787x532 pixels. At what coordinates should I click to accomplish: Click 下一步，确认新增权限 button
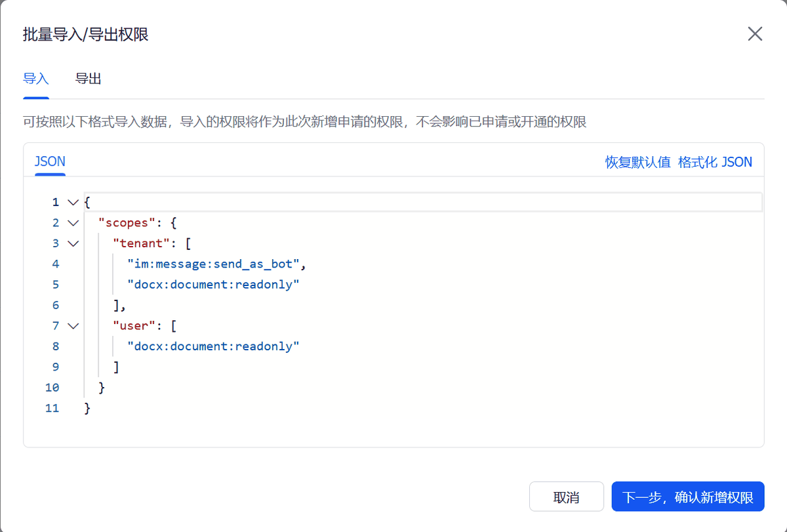(x=688, y=497)
